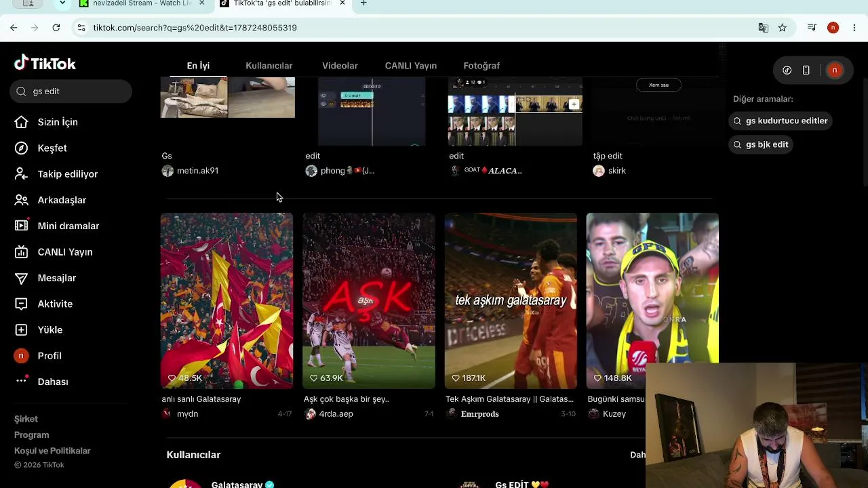Switch to the Fotoğraf results tab

(481, 66)
